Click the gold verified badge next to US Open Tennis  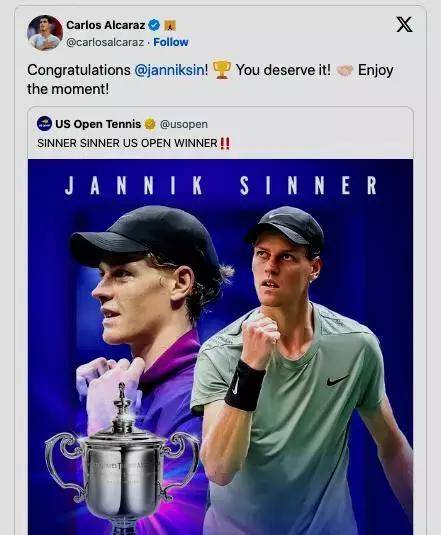pos(150,124)
